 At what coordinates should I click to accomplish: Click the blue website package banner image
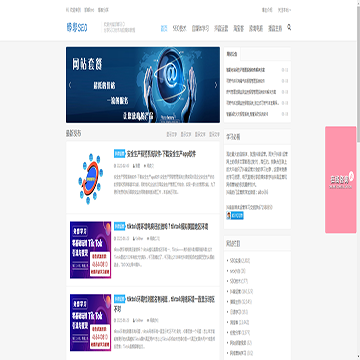click(x=143, y=85)
